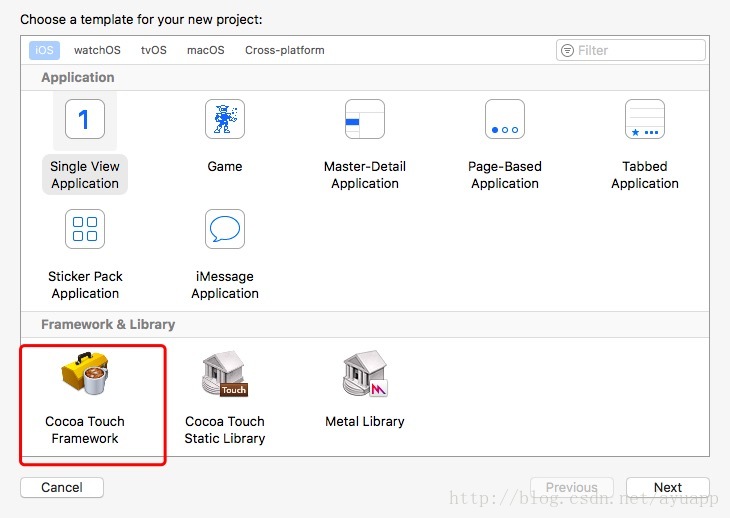Pick the Master-Detail Application icon
The width and height of the screenshot is (730, 518).
point(365,119)
